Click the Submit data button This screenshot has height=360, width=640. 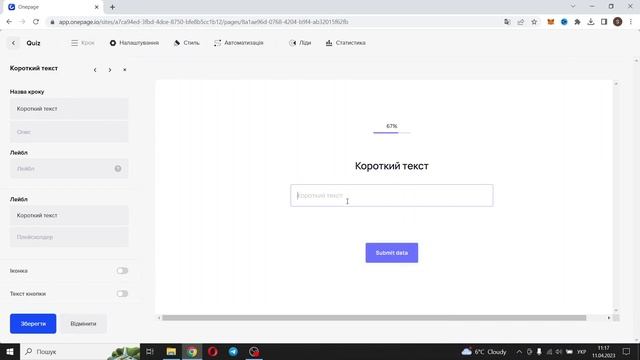391,253
